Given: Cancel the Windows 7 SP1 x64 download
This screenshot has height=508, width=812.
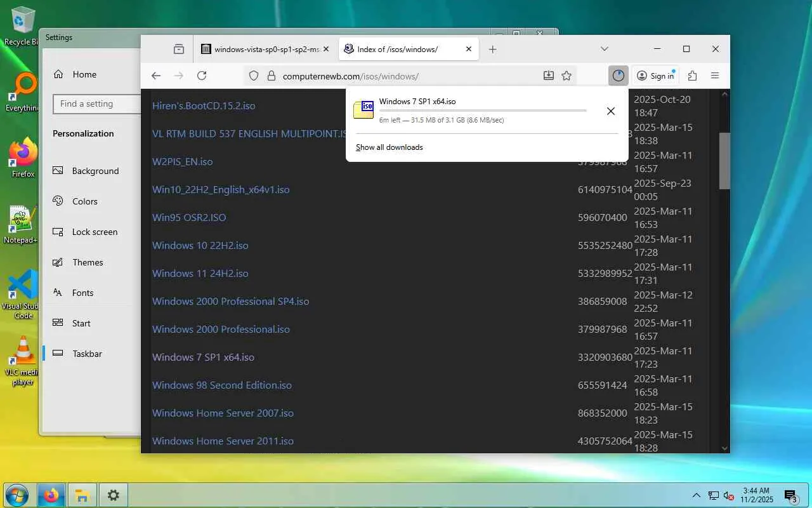Looking at the screenshot, I should 611,111.
